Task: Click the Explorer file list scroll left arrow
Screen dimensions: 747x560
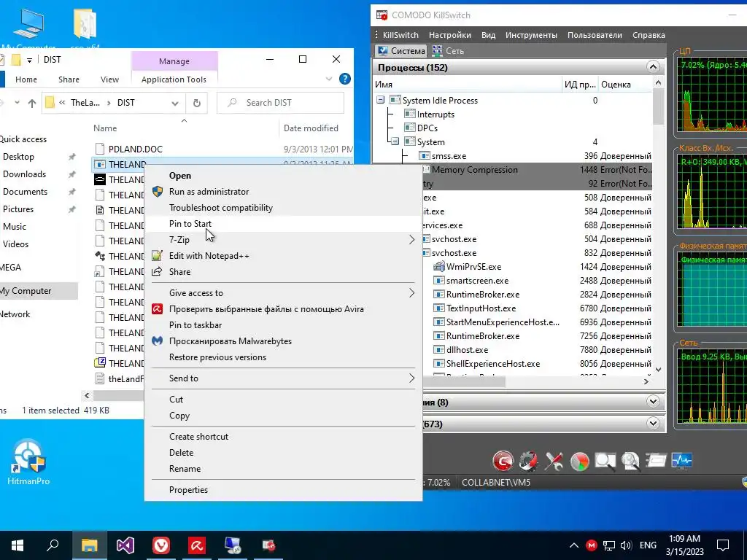Action: pos(87,395)
